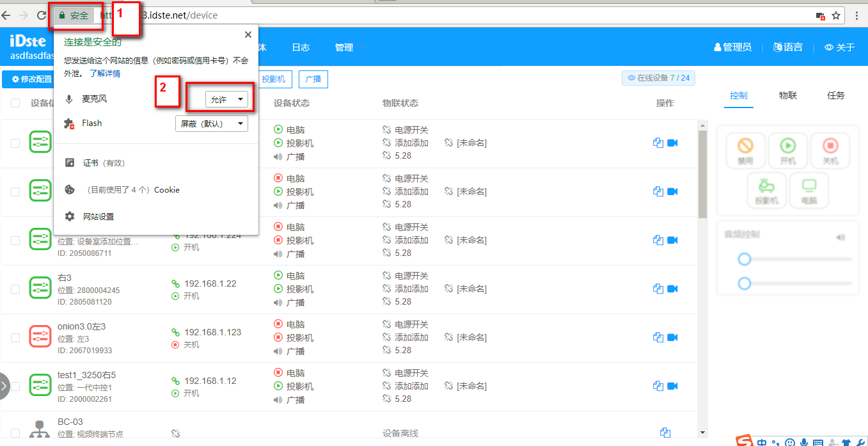Viewport: 868px width, 446px height.
Task: Open the 麦克风 permission dropdown
Action: click(226, 100)
